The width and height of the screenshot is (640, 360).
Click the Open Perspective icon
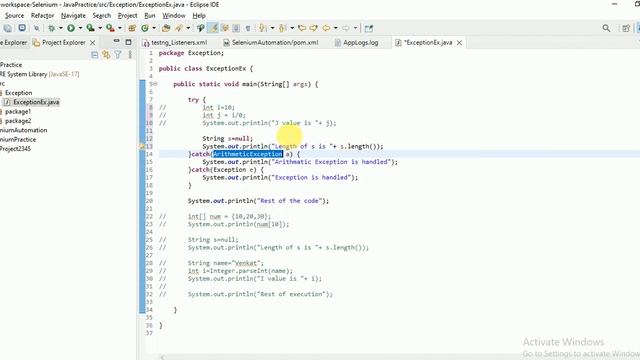click(626, 28)
